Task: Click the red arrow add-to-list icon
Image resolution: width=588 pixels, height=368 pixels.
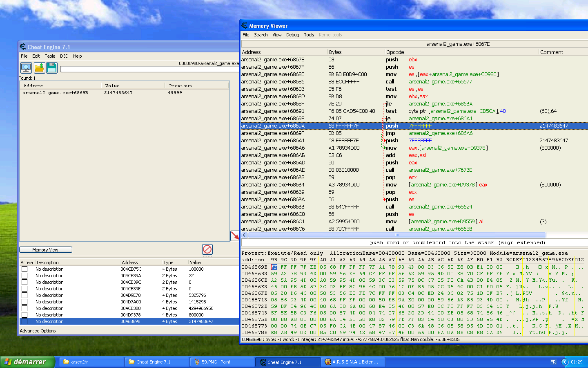Action: point(235,236)
